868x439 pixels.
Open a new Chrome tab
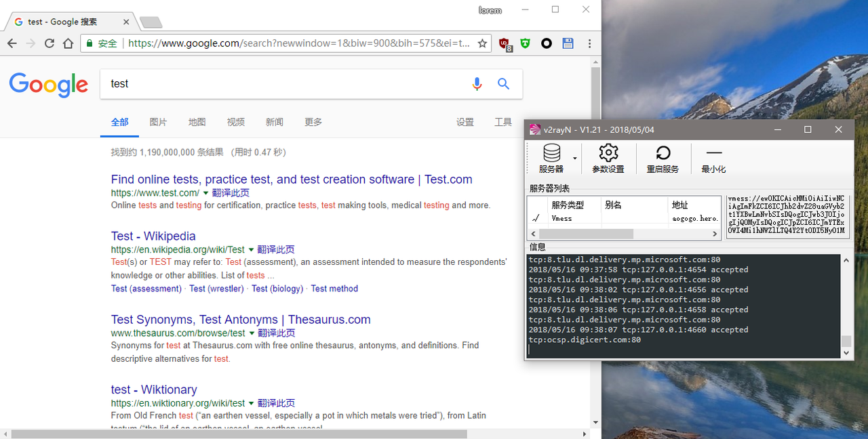click(151, 22)
